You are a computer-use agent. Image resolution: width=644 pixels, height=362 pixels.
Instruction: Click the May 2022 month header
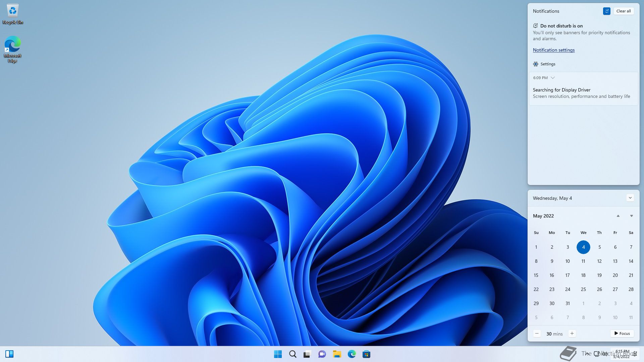click(543, 216)
